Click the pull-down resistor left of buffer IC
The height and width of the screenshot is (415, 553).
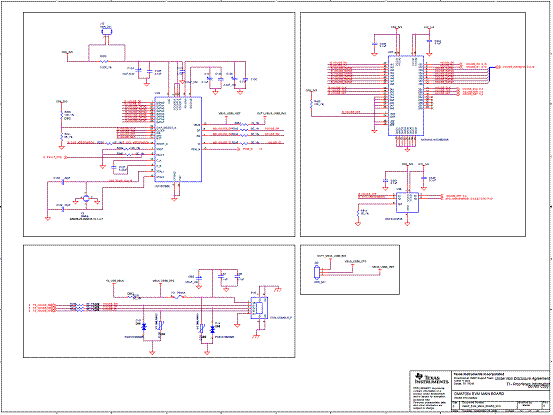[x=359, y=213]
